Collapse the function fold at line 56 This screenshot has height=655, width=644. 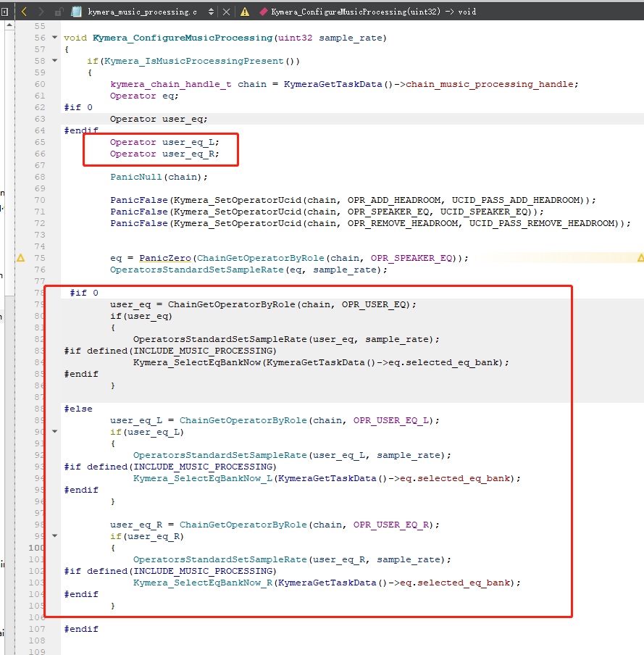click(x=55, y=38)
